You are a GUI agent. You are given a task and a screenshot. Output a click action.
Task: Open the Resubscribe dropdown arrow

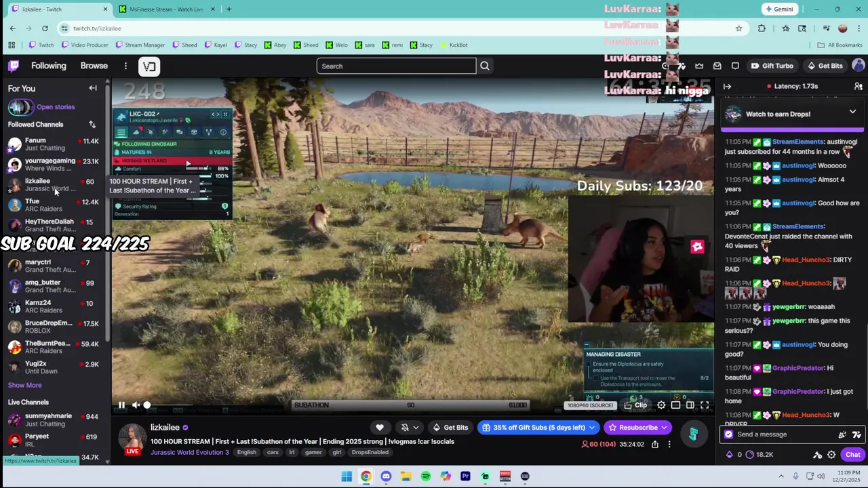point(664,428)
